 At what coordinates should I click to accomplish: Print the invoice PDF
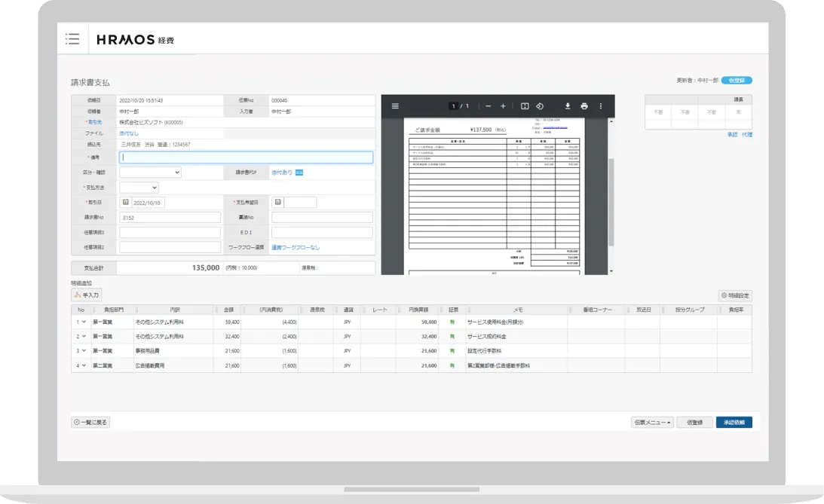point(584,106)
